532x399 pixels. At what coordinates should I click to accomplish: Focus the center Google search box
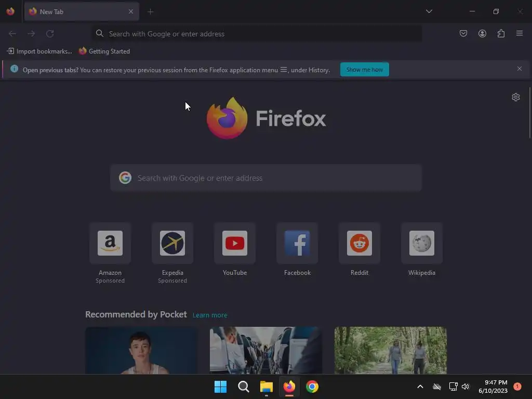[x=266, y=178]
